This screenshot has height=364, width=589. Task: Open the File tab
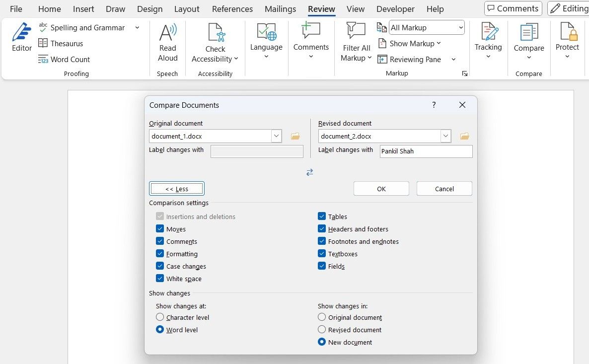(16, 8)
